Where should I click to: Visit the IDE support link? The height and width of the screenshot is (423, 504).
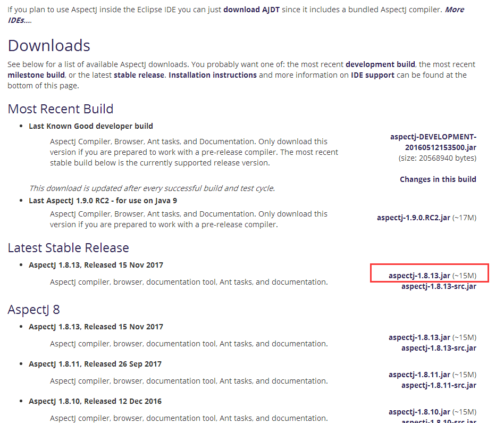click(x=373, y=75)
